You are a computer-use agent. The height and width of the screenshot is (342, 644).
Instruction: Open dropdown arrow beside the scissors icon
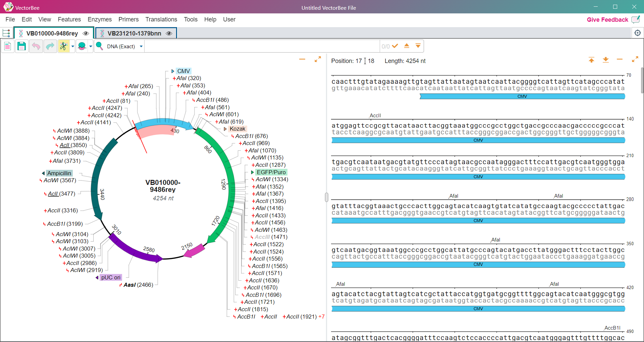72,47
